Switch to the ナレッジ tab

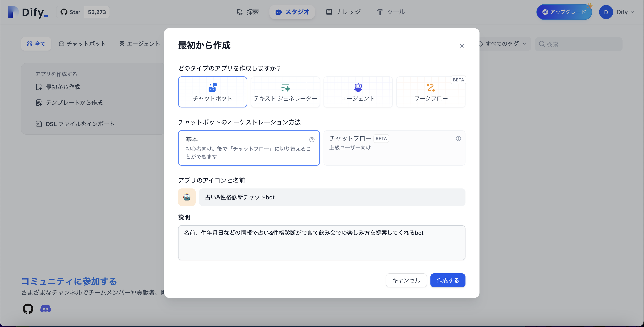pyautogui.click(x=343, y=12)
